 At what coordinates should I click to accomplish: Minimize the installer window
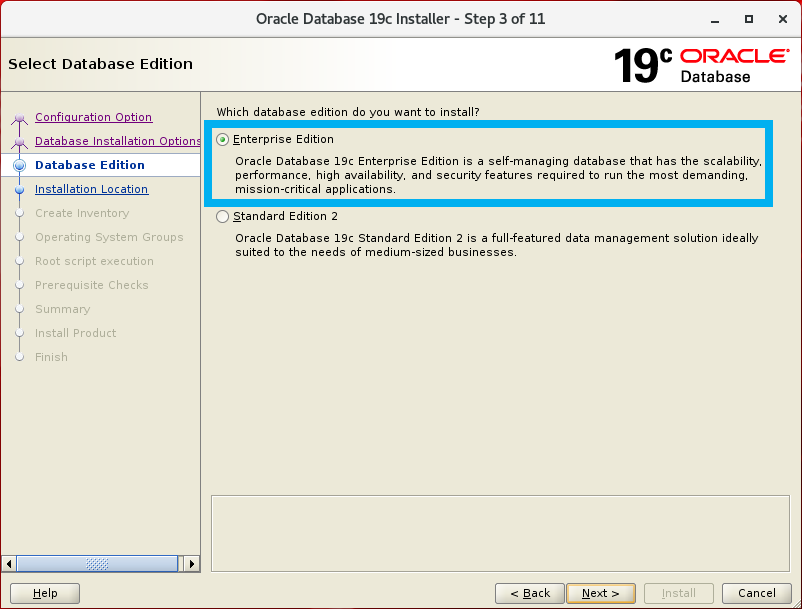click(715, 19)
